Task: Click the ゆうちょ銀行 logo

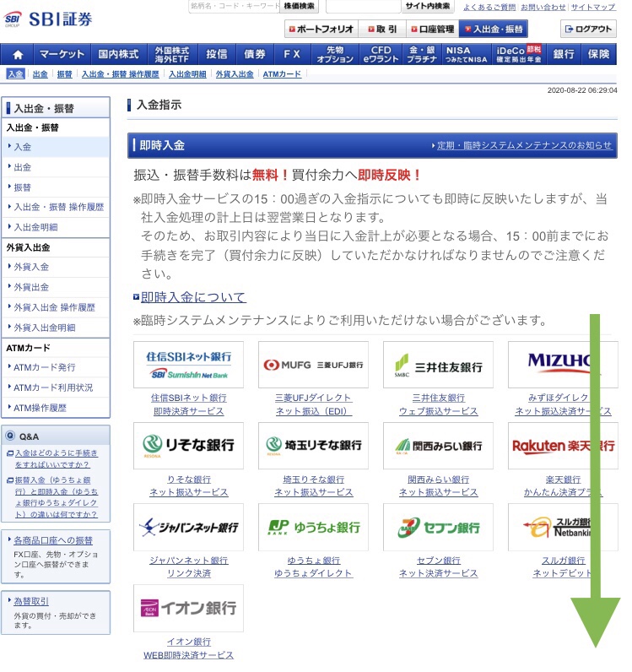Action: click(313, 527)
